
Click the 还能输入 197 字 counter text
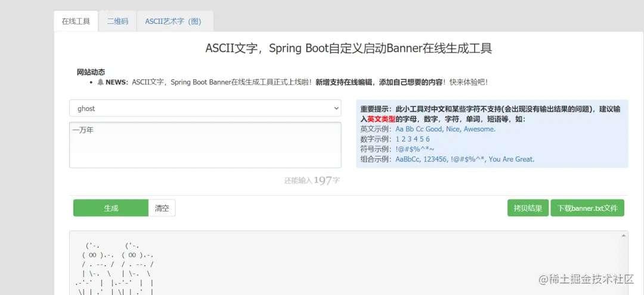pos(312,180)
